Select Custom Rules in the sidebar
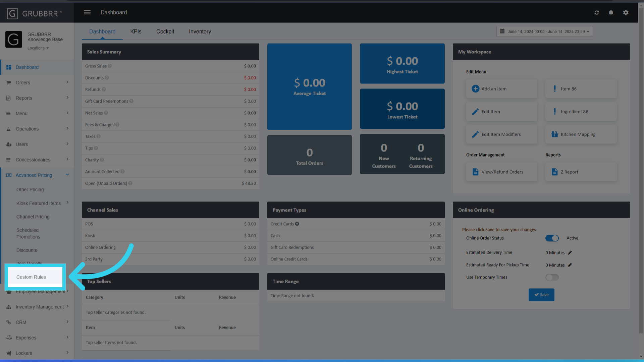Screen dimensions: 644x362 pyautogui.click(x=31, y=277)
